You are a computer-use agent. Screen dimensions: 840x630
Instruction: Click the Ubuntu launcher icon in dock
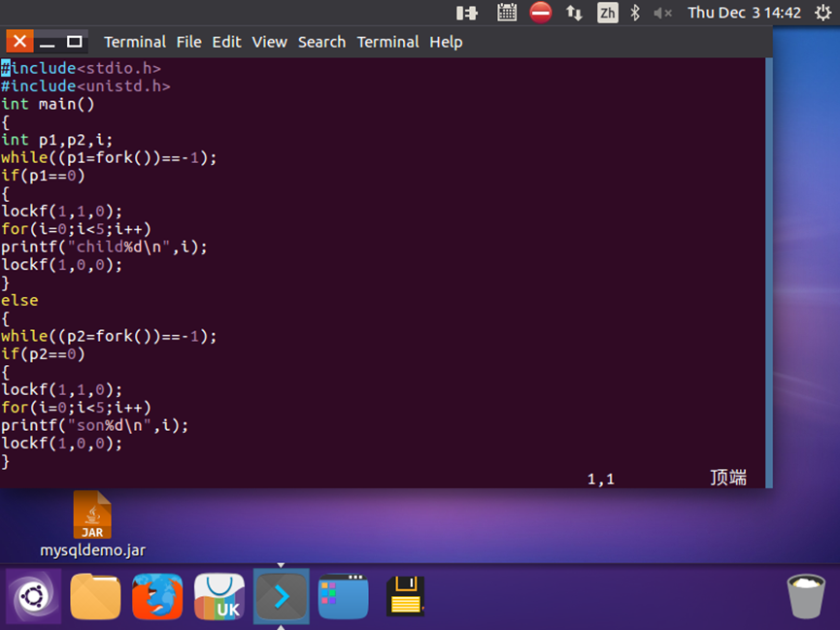(x=33, y=596)
